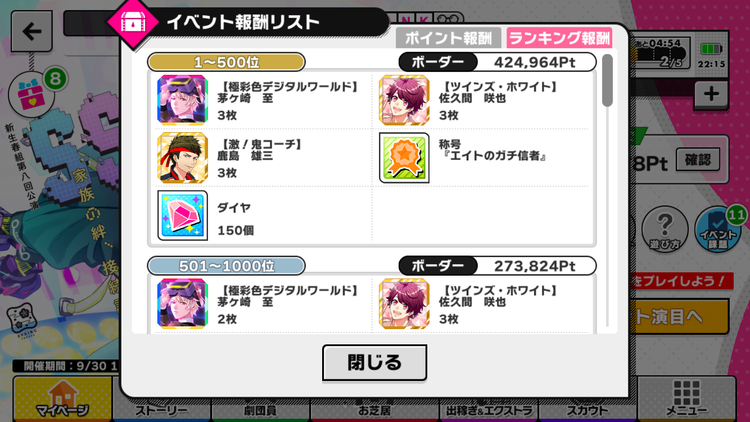Switch to the ポイント報酬 tab
This screenshot has height=422, width=750.
(448, 38)
